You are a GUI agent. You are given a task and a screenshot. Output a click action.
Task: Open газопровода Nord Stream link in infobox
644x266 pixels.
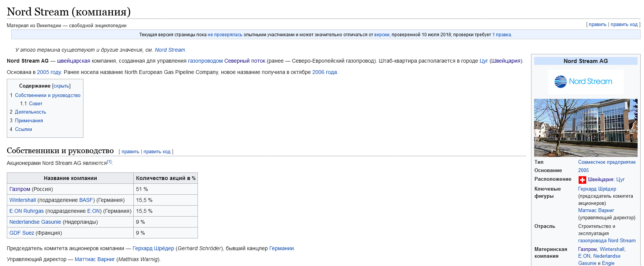tap(607, 241)
